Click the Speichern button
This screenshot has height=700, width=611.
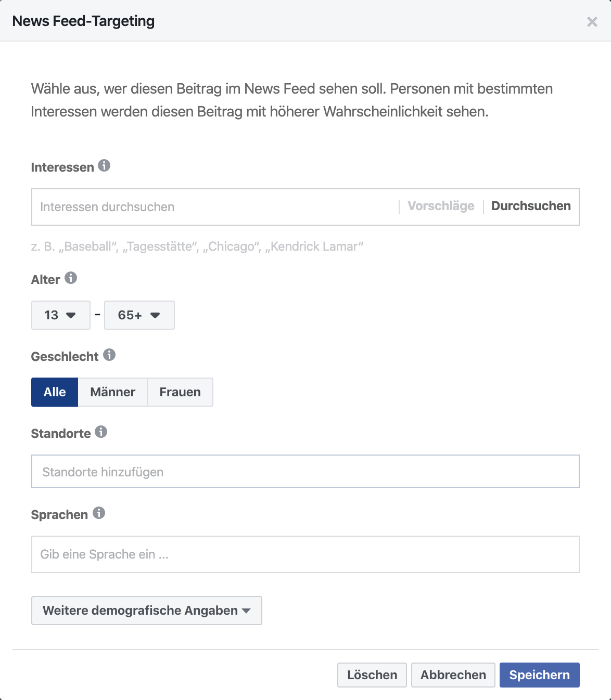539,675
